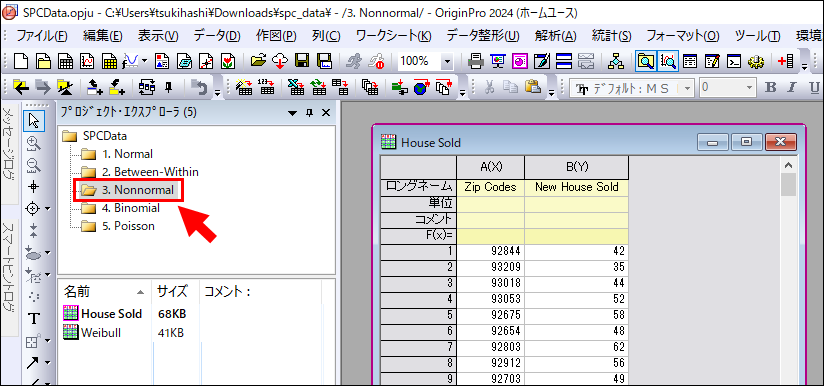Create a new matrix window
824x386 pixels.
(x=109, y=61)
